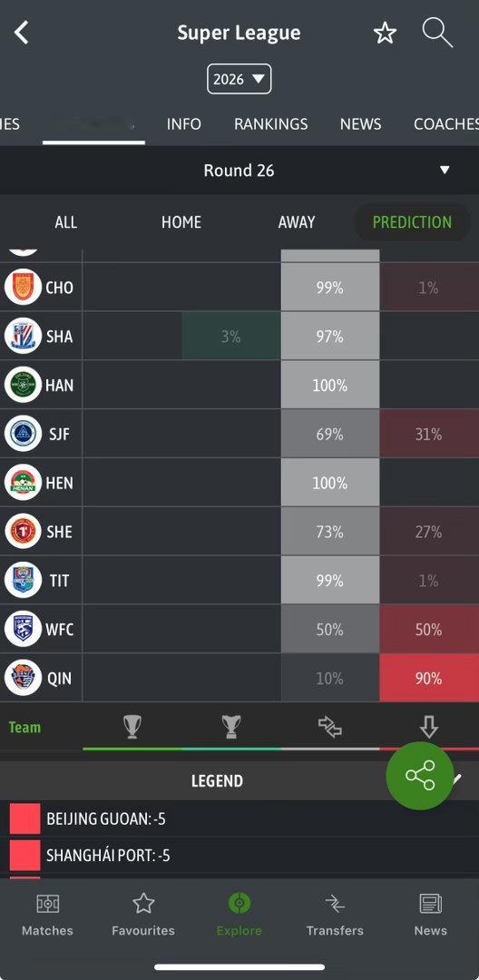
Task: Open the 2026 season dropdown
Action: pos(239,79)
